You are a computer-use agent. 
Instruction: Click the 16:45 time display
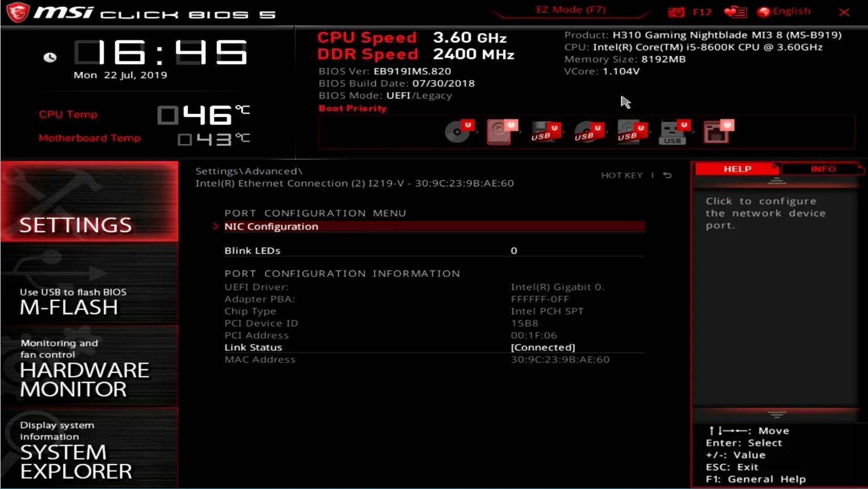[160, 53]
